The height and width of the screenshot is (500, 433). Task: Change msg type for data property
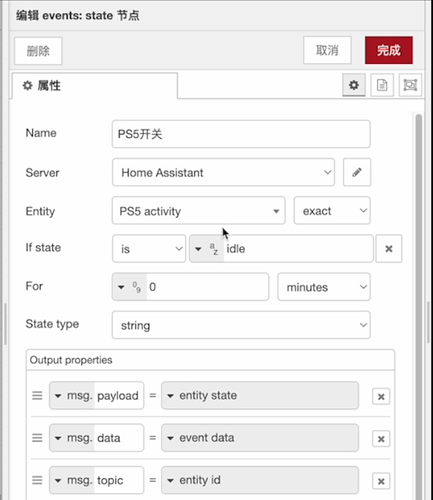point(72,438)
